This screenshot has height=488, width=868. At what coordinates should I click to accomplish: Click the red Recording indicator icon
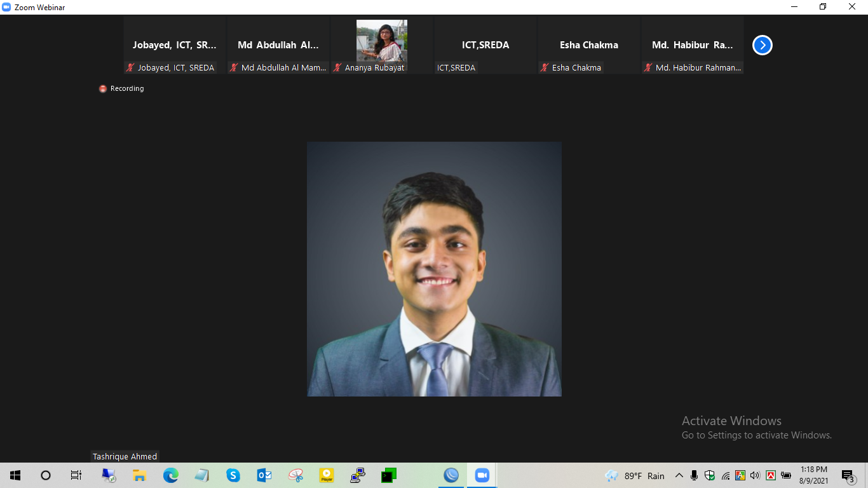click(x=103, y=89)
